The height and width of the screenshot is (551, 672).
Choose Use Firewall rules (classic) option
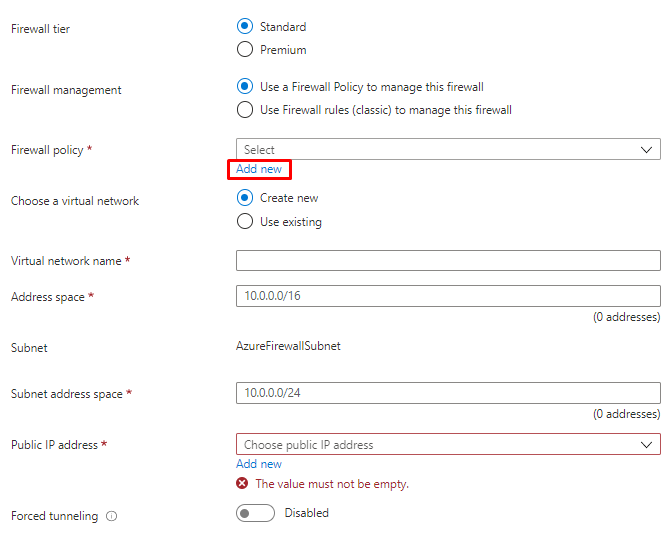point(245,110)
